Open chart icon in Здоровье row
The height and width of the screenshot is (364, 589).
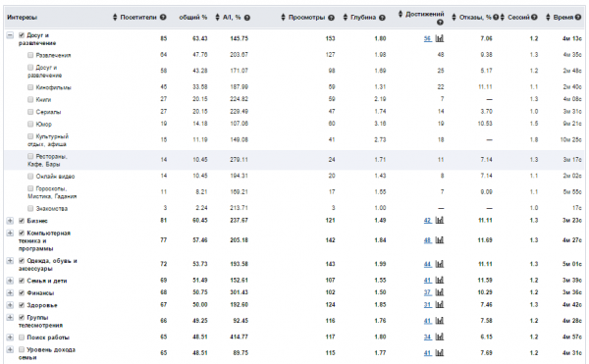(440, 304)
